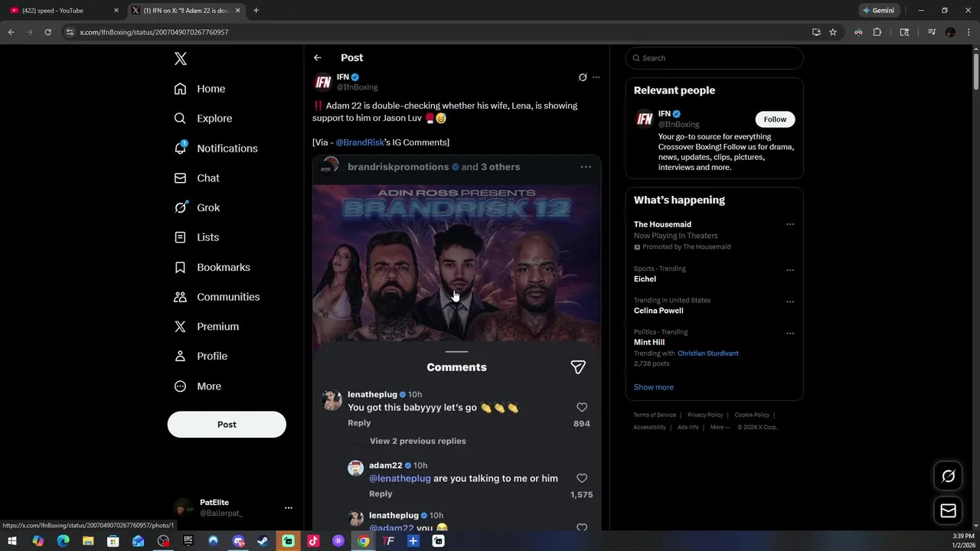Screen dimensions: 980x551
Task: Open Grok from the sidebar
Action: 197,207
